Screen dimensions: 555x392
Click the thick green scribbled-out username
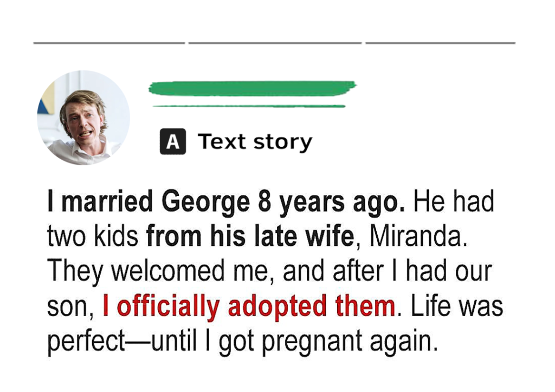(x=253, y=88)
